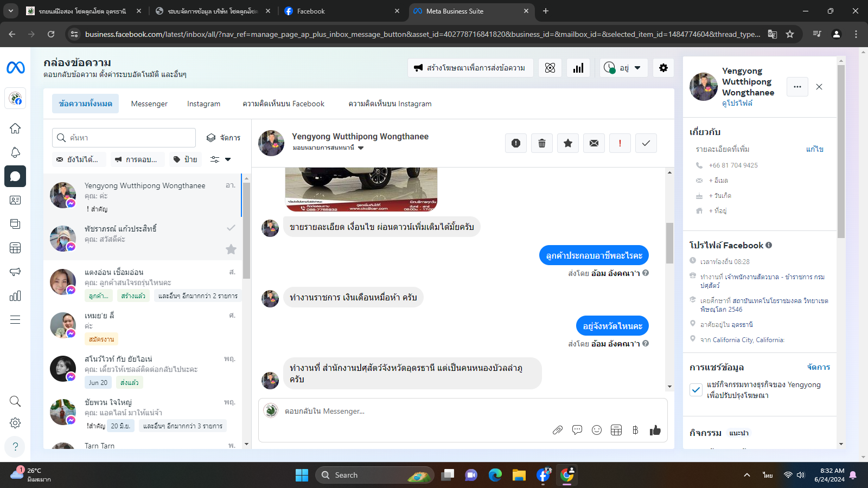Screen dimensions: 868x488
Task: Switch to the Facebook browser tab
Action: click(x=342, y=11)
